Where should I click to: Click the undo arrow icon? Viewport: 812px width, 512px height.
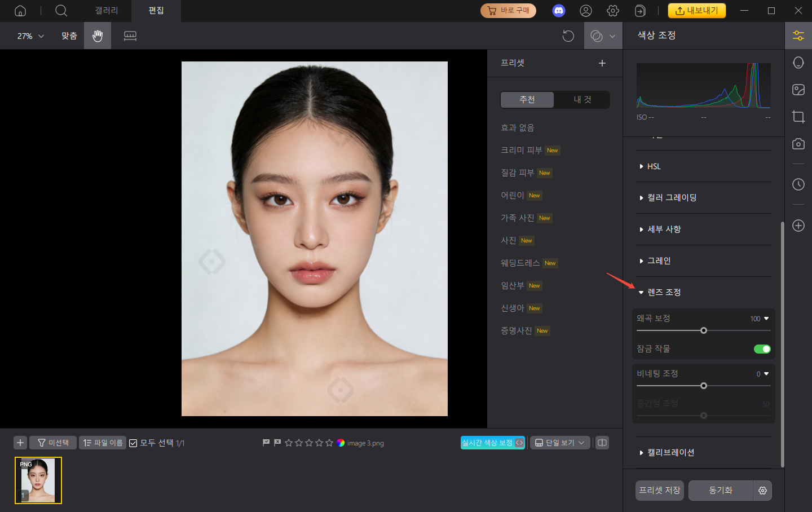pyautogui.click(x=568, y=36)
